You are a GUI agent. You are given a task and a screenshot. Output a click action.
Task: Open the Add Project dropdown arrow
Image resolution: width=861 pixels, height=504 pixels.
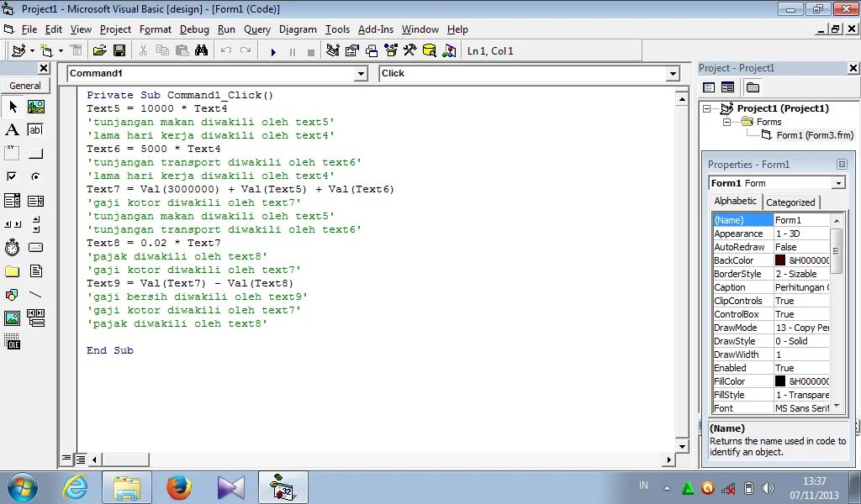pos(33,51)
